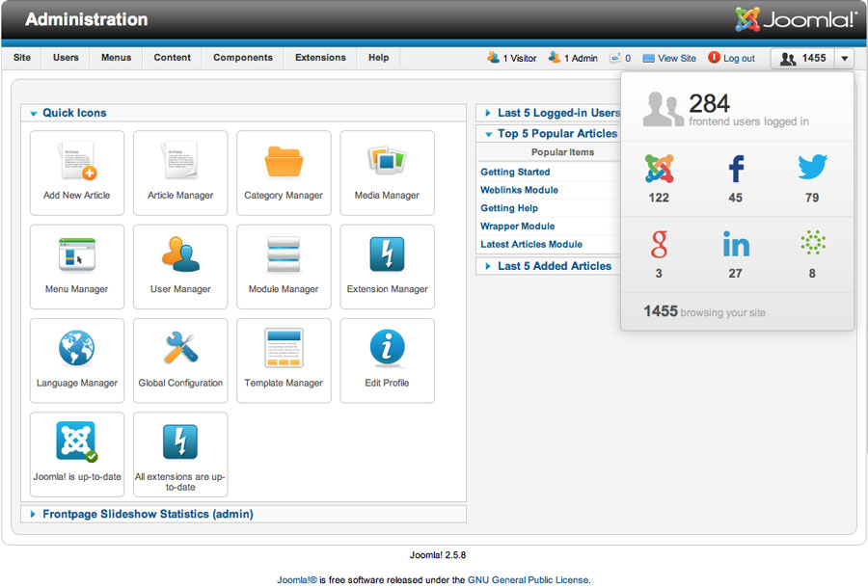
Task: Click the 1455 online users button
Action: pyautogui.click(x=802, y=58)
